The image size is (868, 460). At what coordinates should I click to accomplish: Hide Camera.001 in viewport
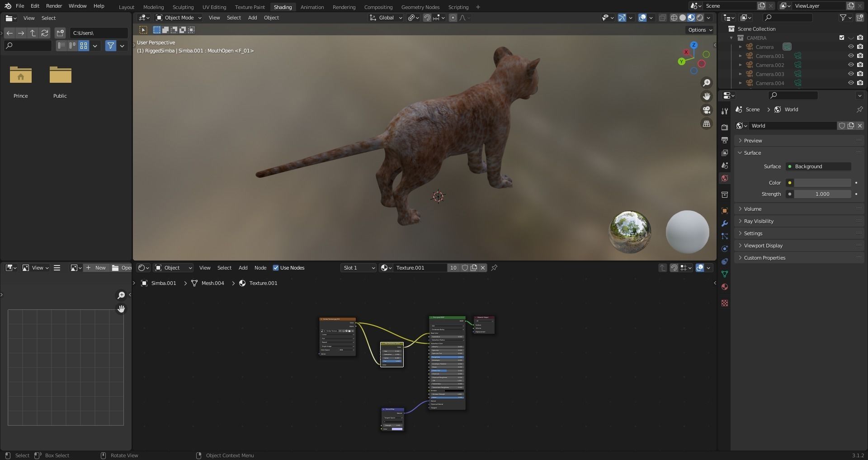850,56
